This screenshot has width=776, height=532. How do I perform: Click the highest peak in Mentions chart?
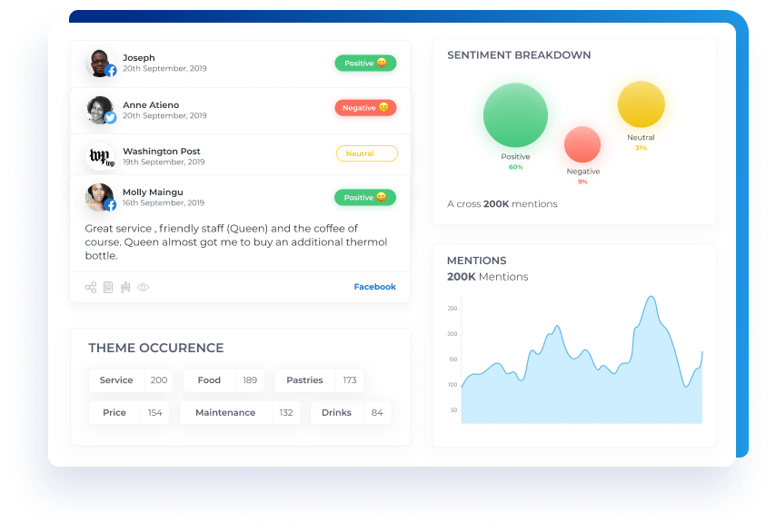[x=651, y=298]
